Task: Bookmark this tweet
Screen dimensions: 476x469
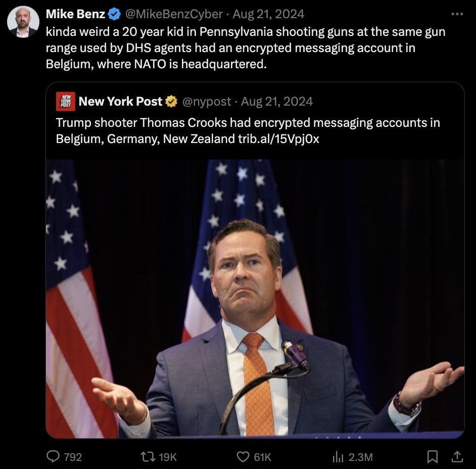Action: pos(433,457)
